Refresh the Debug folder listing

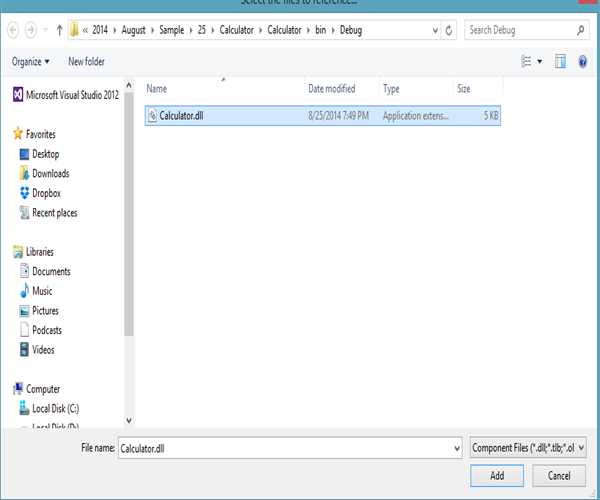click(x=449, y=30)
